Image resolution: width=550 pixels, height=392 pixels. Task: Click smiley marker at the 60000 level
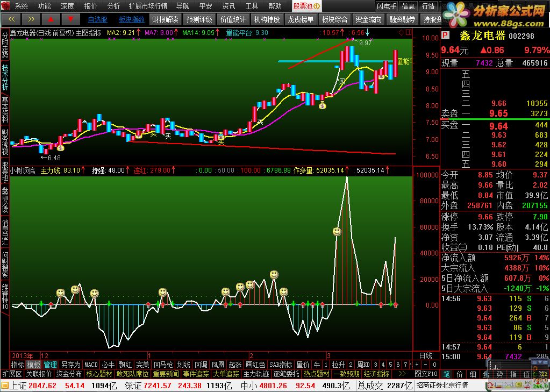click(x=337, y=231)
